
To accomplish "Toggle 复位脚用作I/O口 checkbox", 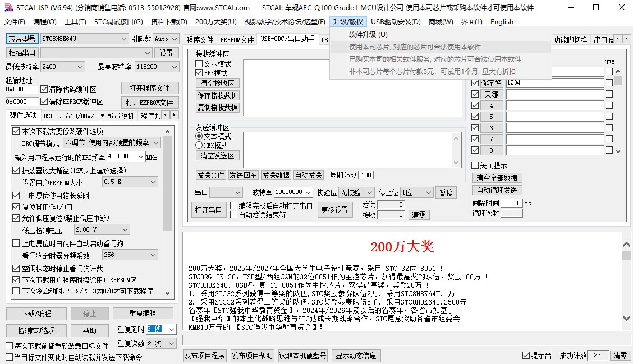I will [x=16, y=206].
